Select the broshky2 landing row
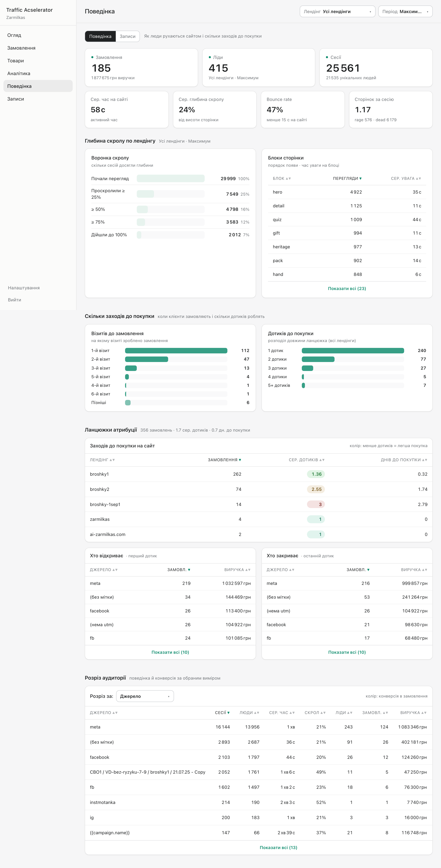441x868 pixels. click(259, 489)
